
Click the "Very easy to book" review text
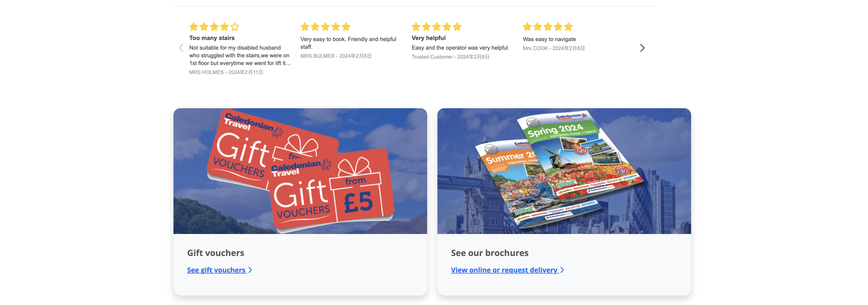point(348,43)
